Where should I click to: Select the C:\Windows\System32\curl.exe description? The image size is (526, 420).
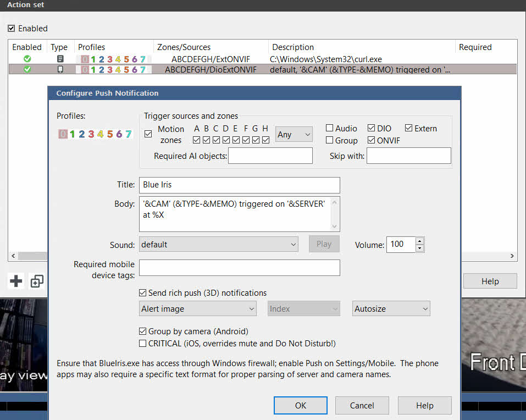point(326,59)
